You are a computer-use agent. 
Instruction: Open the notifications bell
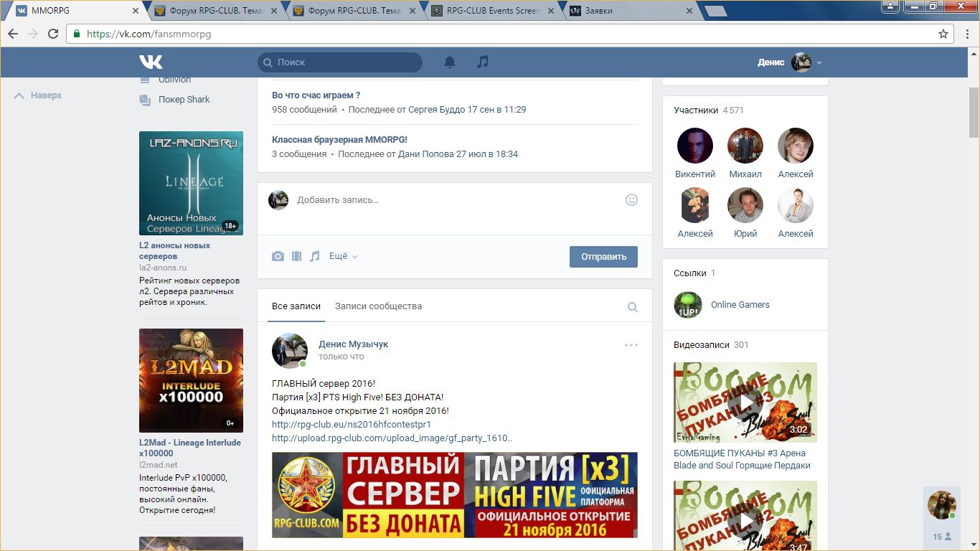click(x=450, y=62)
